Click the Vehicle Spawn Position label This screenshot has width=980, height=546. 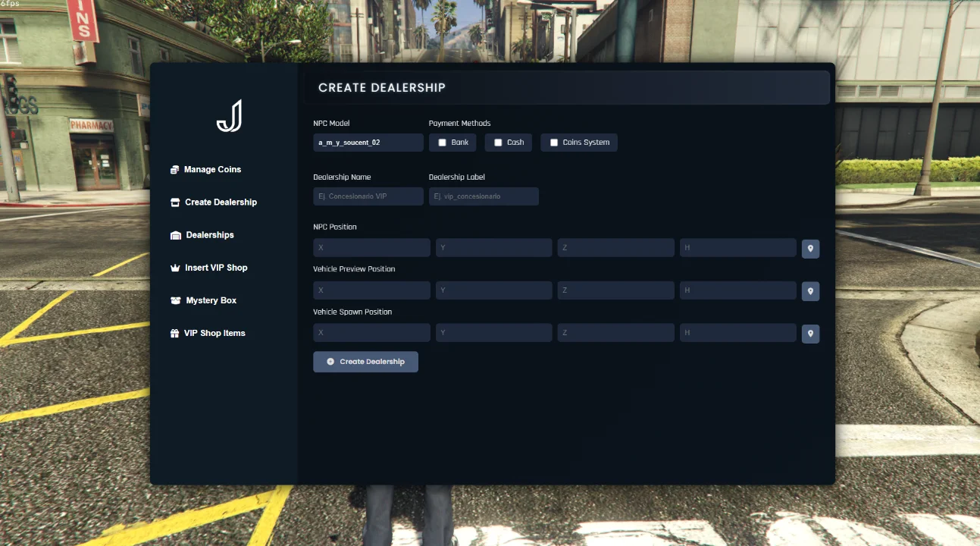pyautogui.click(x=352, y=312)
